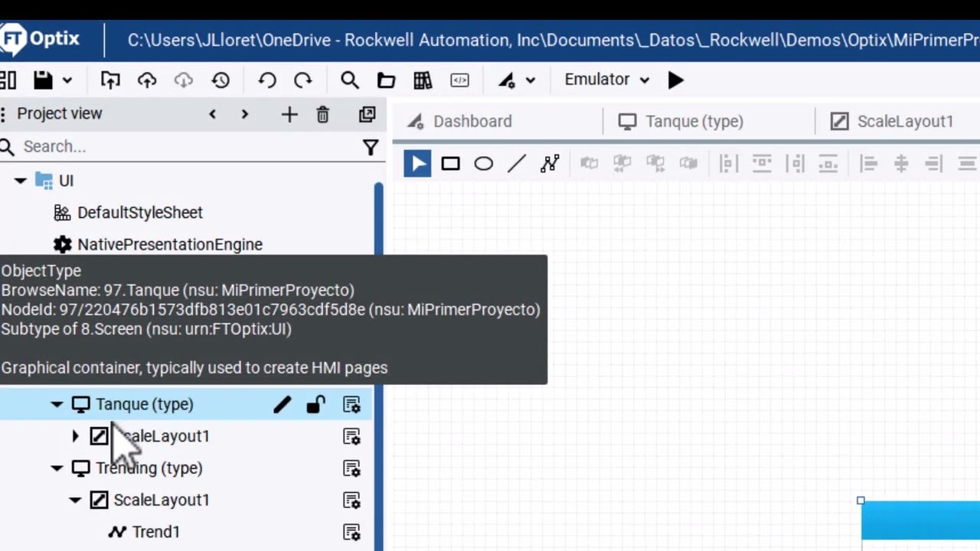Open the project folder icon
Image resolution: width=980 pixels, height=551 pixels.
[x=386, y=80]
